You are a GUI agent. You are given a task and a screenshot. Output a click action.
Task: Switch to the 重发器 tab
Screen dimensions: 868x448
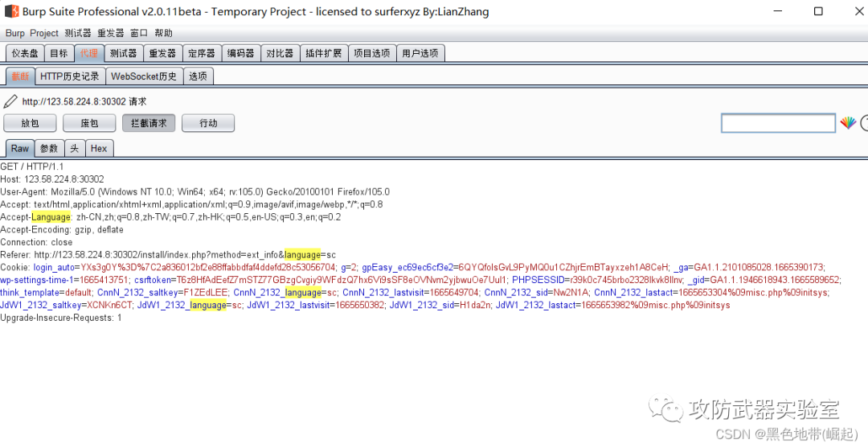[162, 54]
